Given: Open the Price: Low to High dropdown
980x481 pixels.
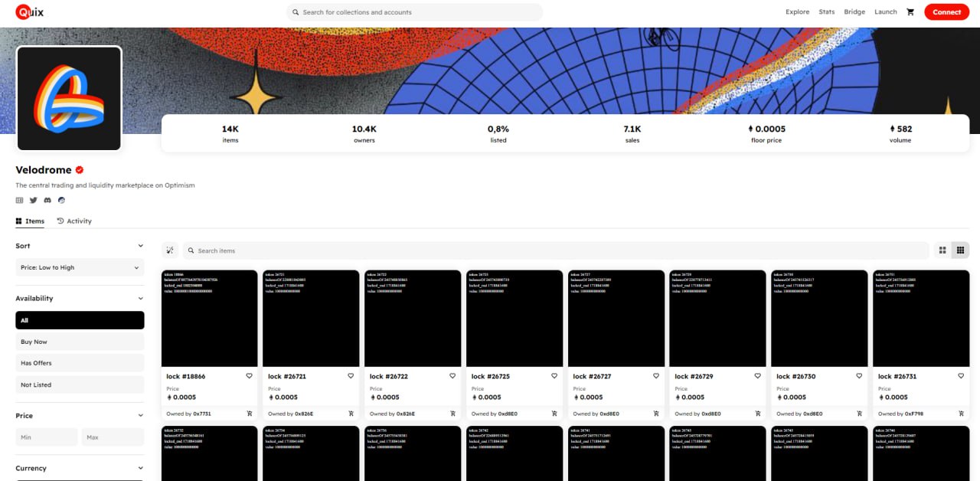Looking at the screenshot, I should [80, 267].
